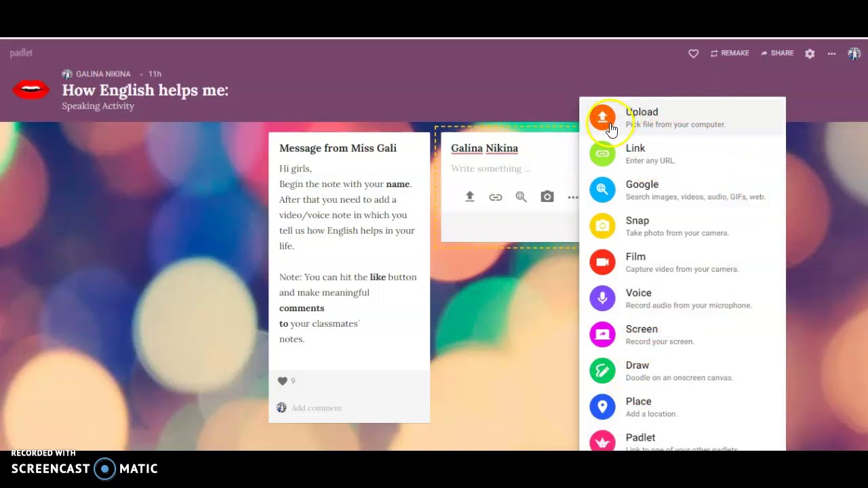The image size is (868, 488).
Task: Click Add comment field on Miss Gali post
Action: pos(316,408)
